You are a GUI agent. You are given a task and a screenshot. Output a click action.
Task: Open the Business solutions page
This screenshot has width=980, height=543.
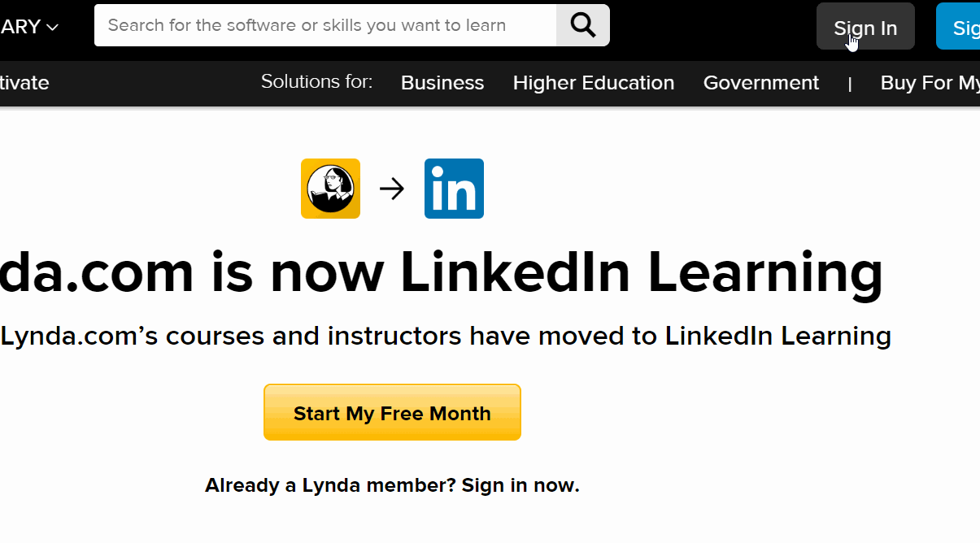[x=442, y=83]
